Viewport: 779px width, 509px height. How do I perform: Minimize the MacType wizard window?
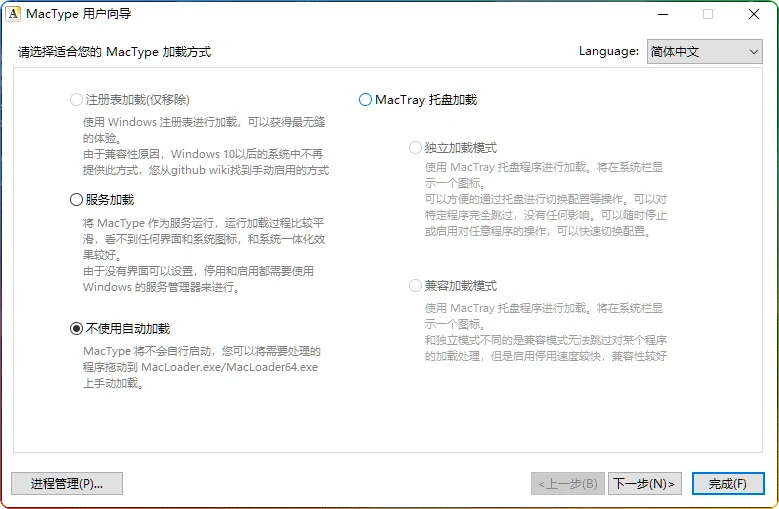point(663,14)
